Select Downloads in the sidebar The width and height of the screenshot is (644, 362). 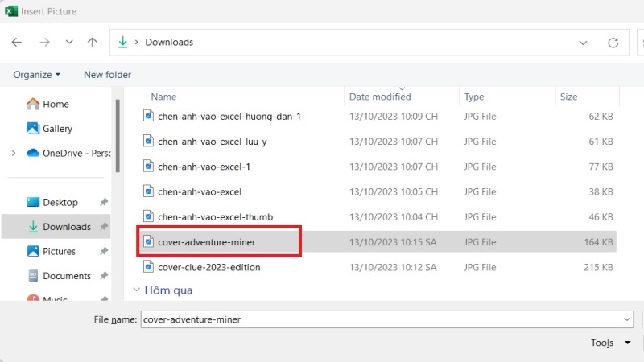(67, 227)
